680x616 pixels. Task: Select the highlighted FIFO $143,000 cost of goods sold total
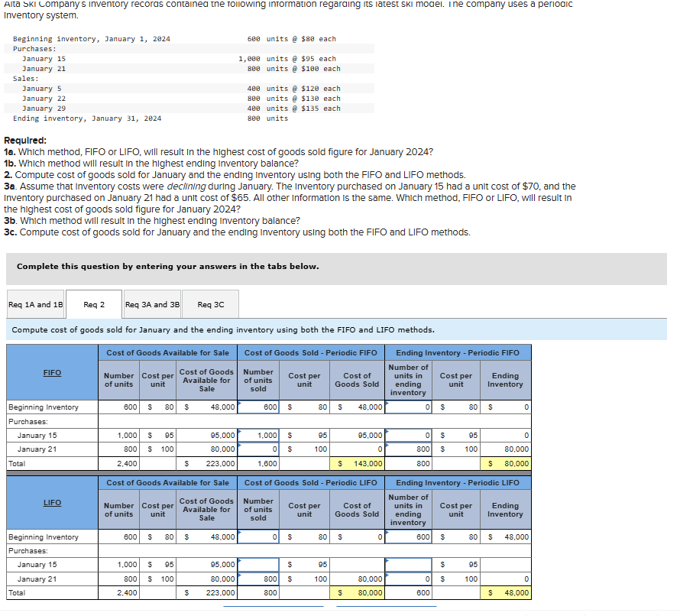[357, 463]
